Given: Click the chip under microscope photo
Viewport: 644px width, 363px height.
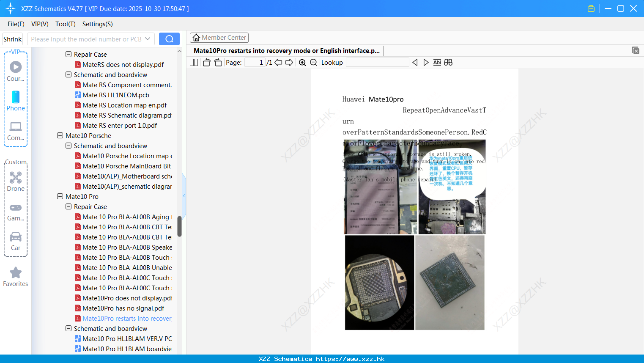Looking at the screenshot, I should 379,282.
